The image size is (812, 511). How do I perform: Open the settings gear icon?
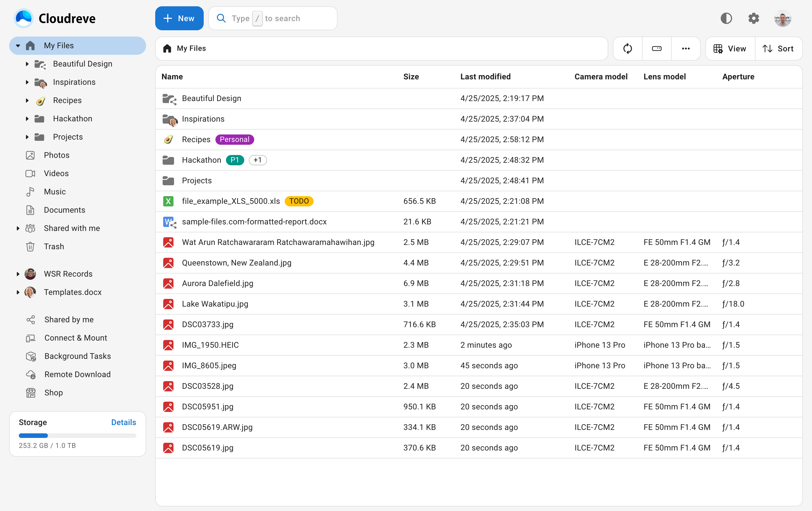[x=753, y=18]
